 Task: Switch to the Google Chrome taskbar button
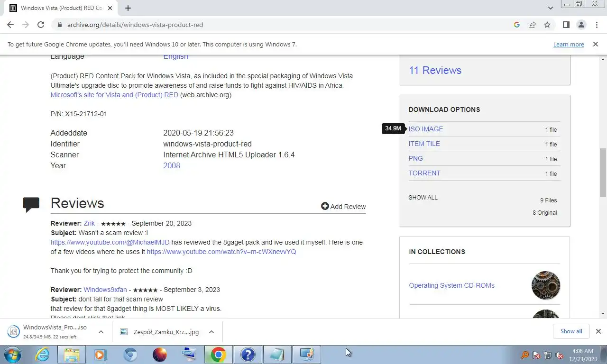point(218,355)
